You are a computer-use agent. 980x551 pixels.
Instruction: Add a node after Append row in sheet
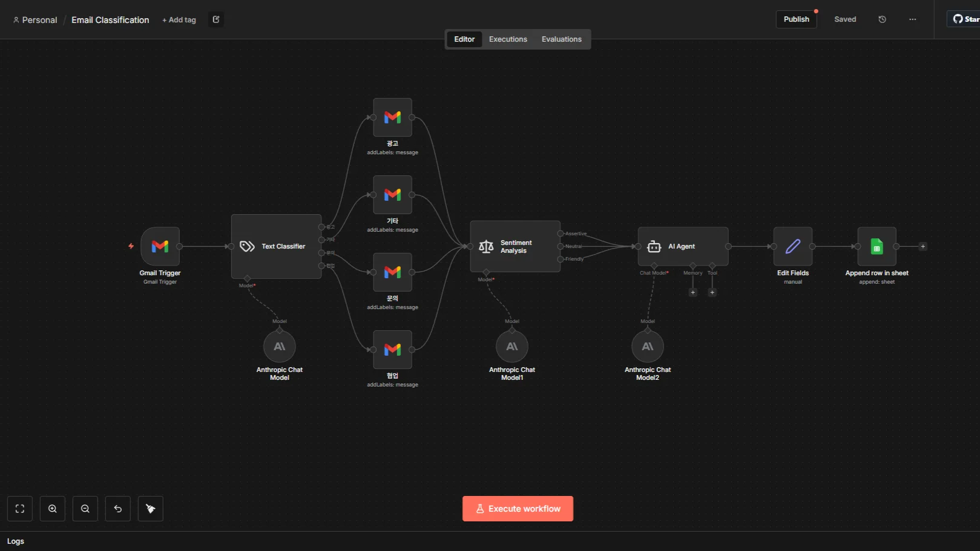click(923, 246)
